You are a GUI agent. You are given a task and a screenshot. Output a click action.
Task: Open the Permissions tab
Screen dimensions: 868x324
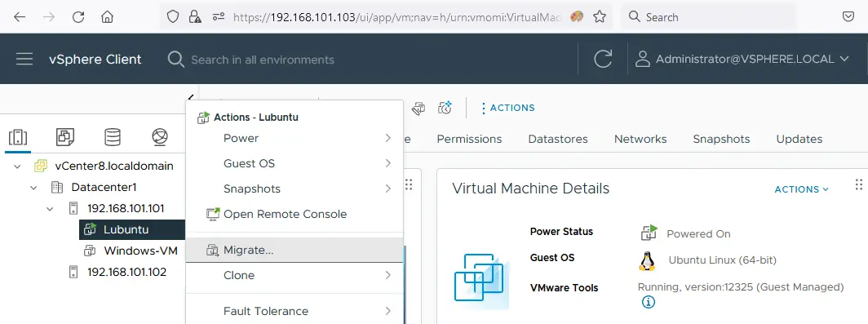469,139
